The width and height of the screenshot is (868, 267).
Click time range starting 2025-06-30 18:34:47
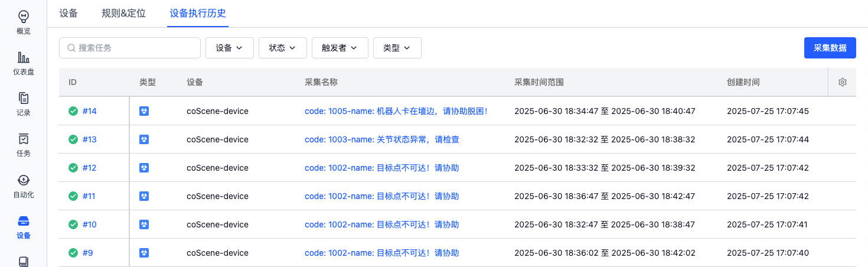pos(605,111)
